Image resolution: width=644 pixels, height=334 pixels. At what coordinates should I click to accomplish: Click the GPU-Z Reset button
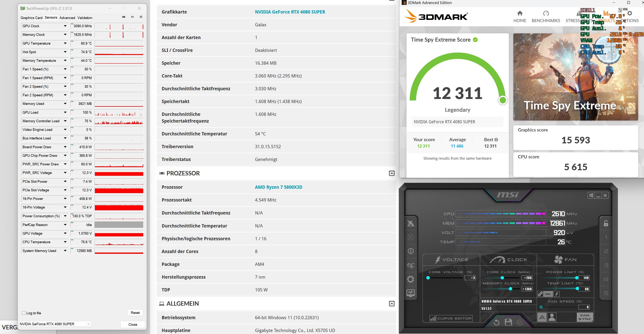pos(135,313)
